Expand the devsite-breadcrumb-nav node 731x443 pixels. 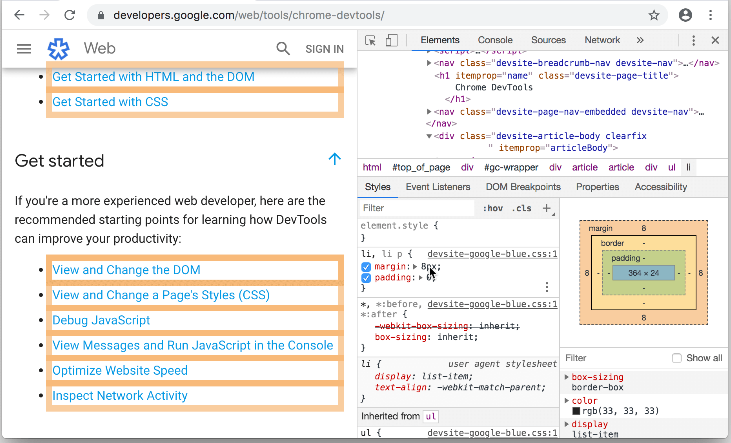point(429,63)
